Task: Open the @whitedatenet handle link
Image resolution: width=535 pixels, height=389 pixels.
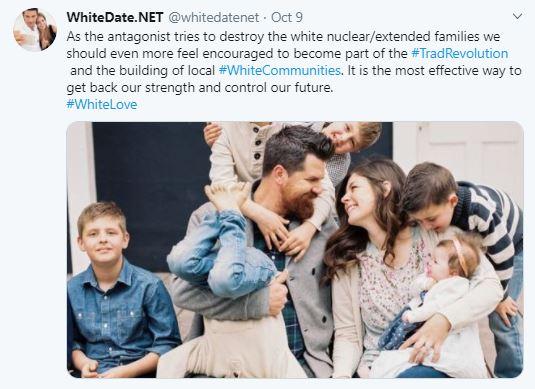Action: tap(214, 17)
